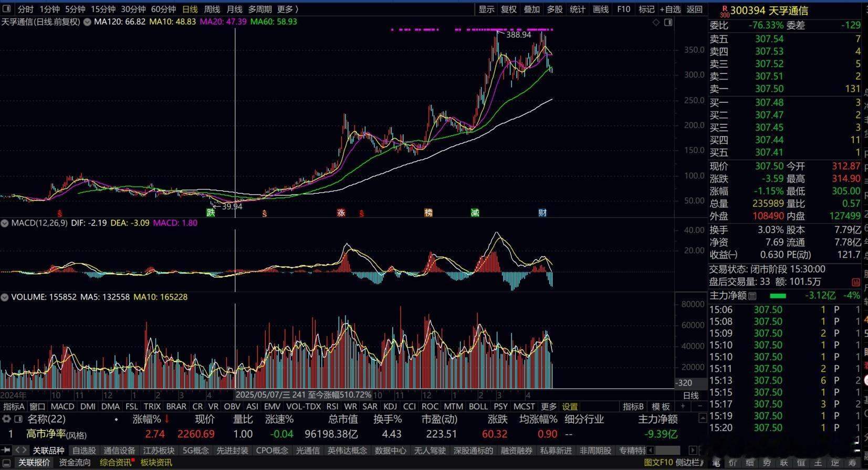Click 返回 to go back
The width and height of the screenshot is (868, 470).
coord(694,9)
